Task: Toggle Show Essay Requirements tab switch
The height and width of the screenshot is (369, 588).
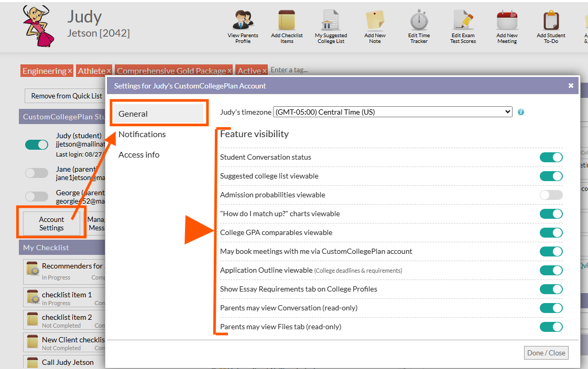Action: click(551, 289)
